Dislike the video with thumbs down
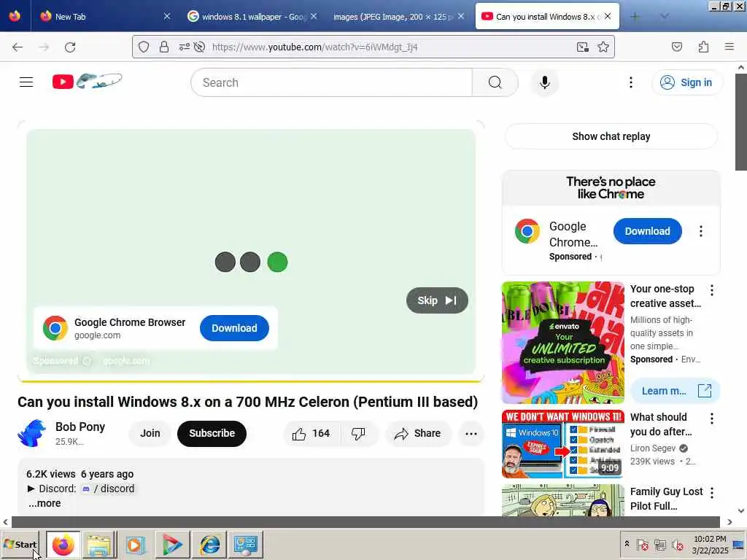 point(358,433)
